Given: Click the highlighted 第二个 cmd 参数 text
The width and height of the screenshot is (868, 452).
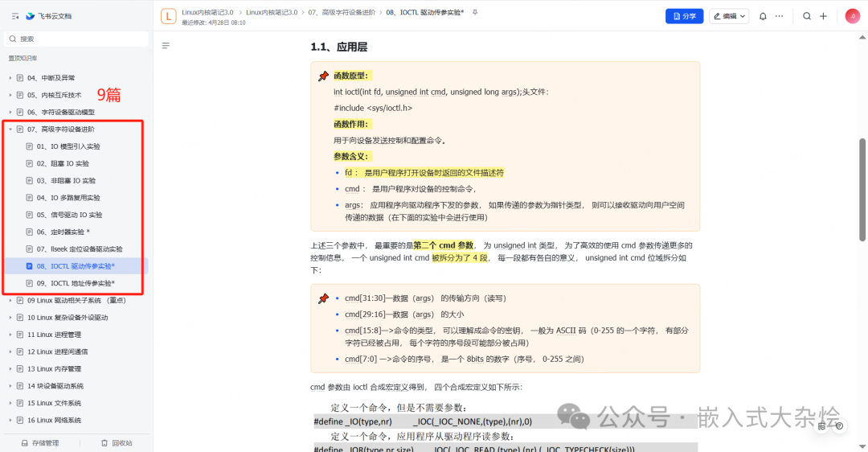Looking at the screenshot, I should click(x=444, y=245).
